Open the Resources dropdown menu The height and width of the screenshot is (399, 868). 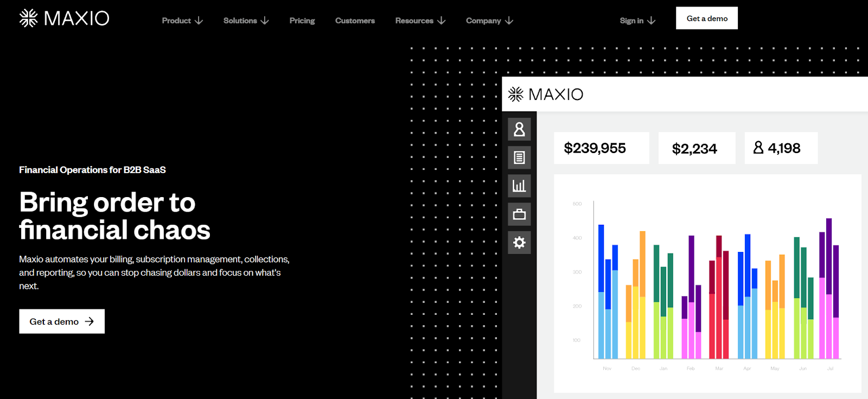pyautogui.click(x=420, y=21)
